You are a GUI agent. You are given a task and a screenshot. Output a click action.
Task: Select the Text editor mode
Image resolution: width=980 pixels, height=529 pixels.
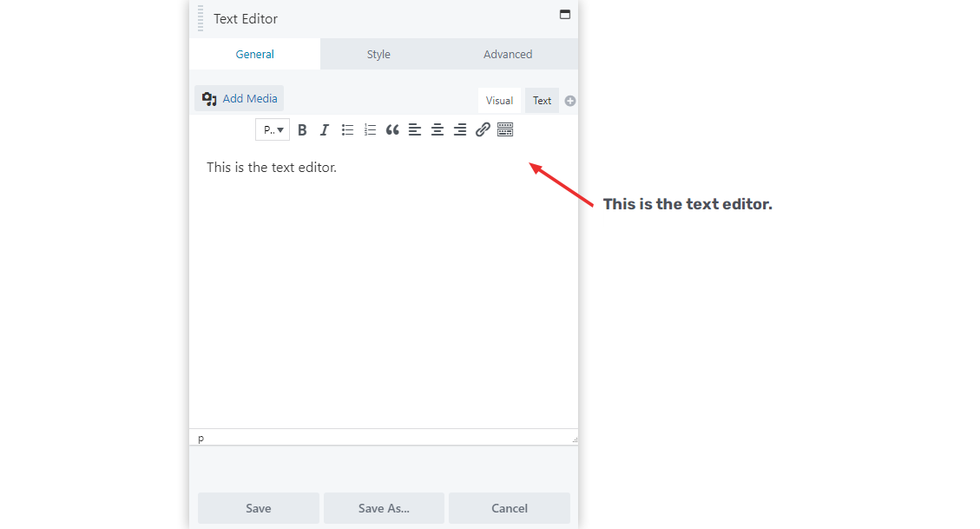[542, 101]
